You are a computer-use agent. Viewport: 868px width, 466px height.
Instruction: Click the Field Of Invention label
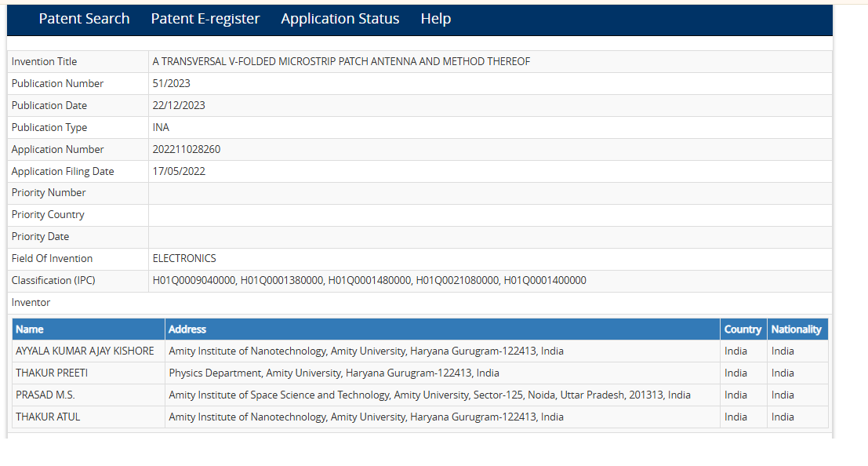point(52,259)
